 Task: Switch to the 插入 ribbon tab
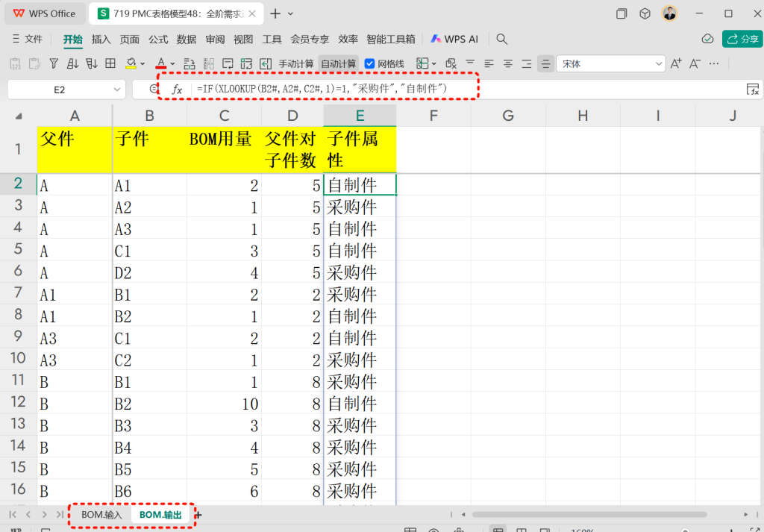[101, 40]
